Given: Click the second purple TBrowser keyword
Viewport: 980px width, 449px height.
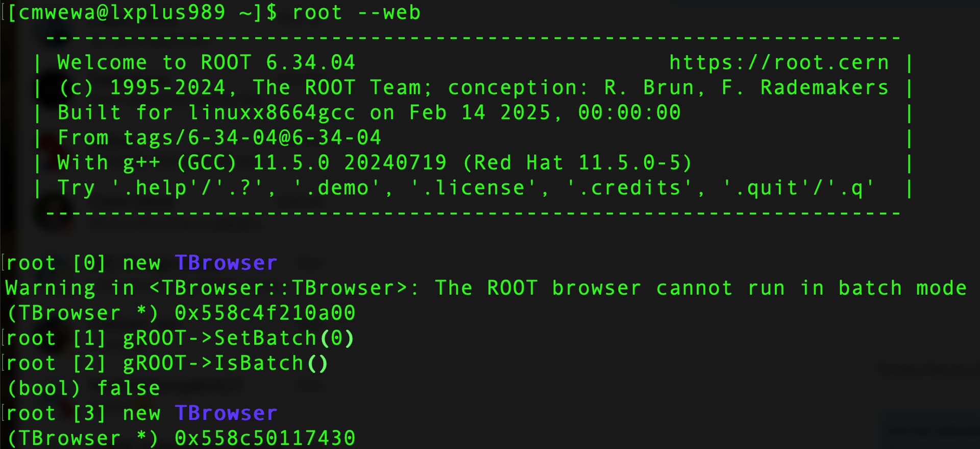Looking at the screenshot, I should tap(226, 413).
